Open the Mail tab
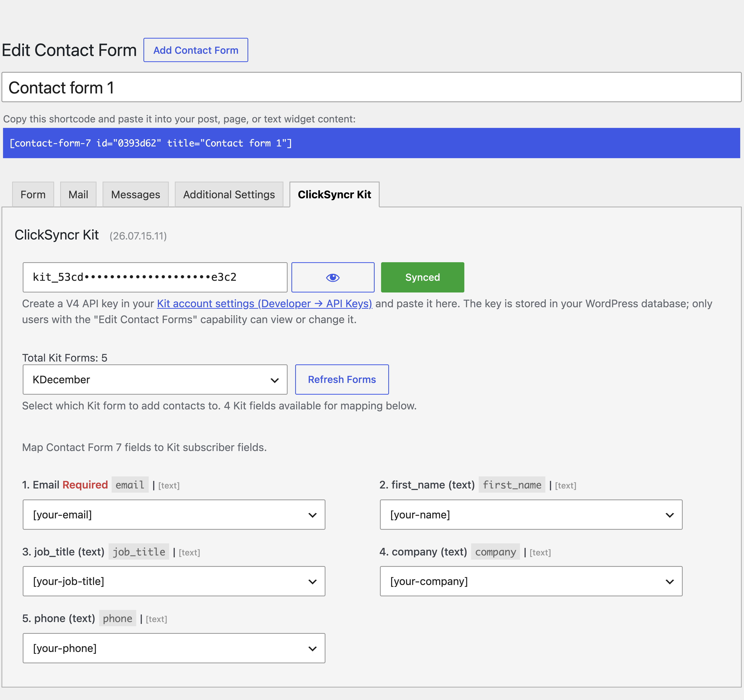The width and height of the screenshot is (744, 700). tap(78, 194)
